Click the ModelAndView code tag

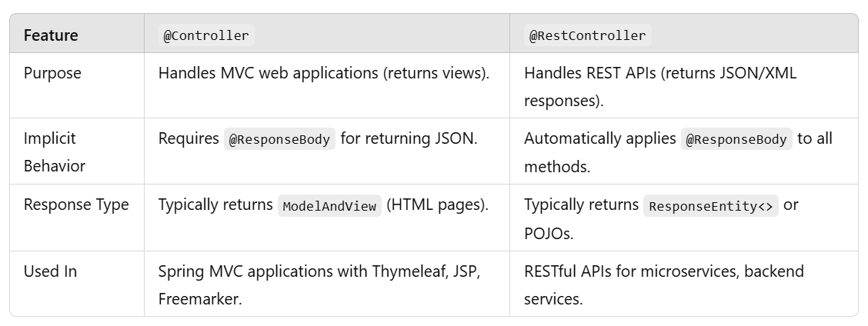[329, 205]
